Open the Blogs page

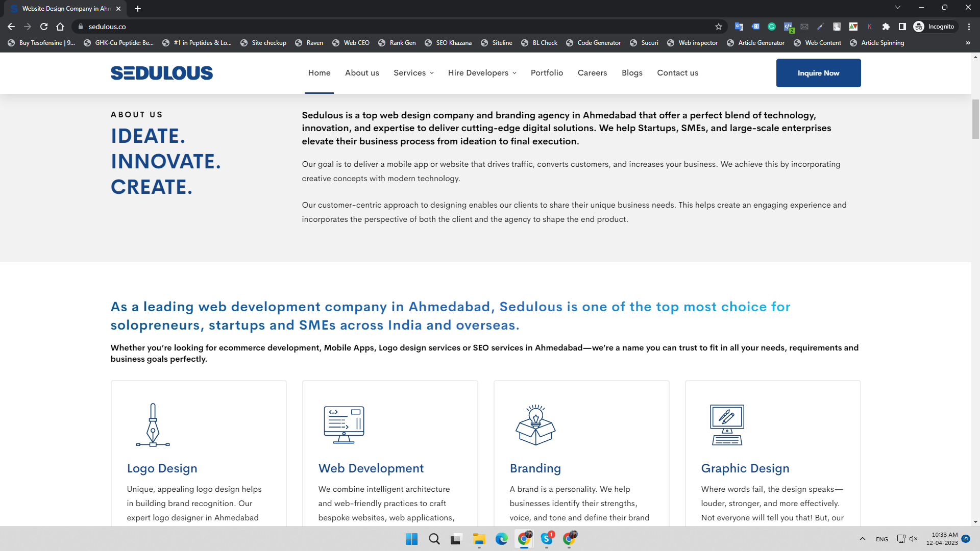coord(632,73)
